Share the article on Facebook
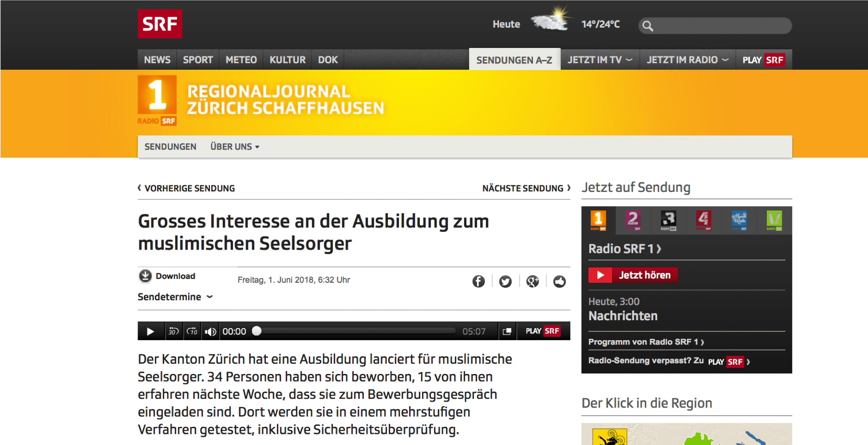 pyautogui.click(x=478, y=281)
